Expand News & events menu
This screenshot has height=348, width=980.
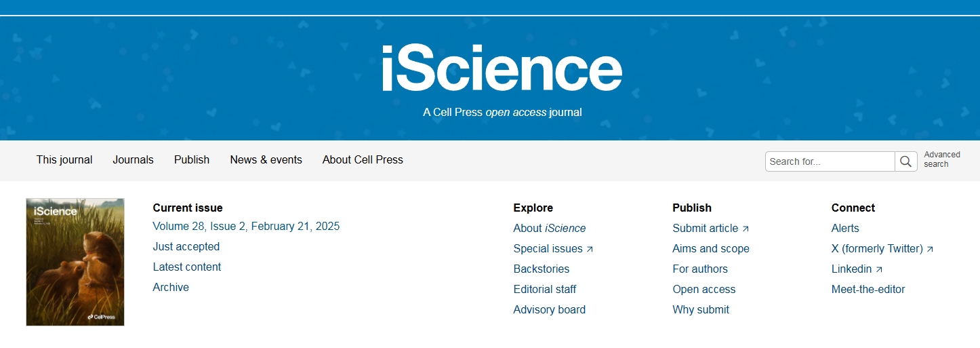point(266,160)
